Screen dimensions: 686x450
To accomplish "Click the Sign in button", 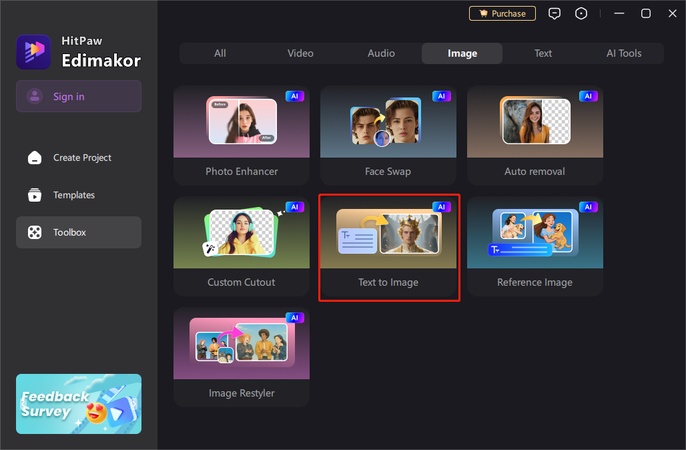I will 79,96.
